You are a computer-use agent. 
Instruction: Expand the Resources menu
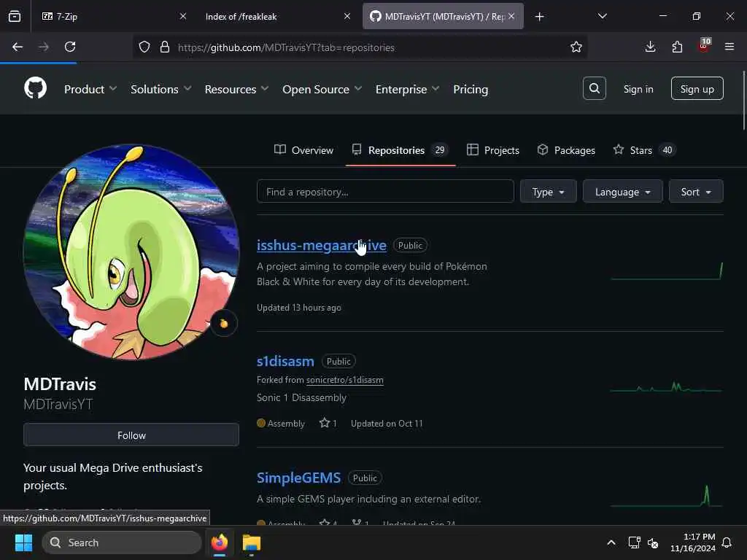click(237, 89)
